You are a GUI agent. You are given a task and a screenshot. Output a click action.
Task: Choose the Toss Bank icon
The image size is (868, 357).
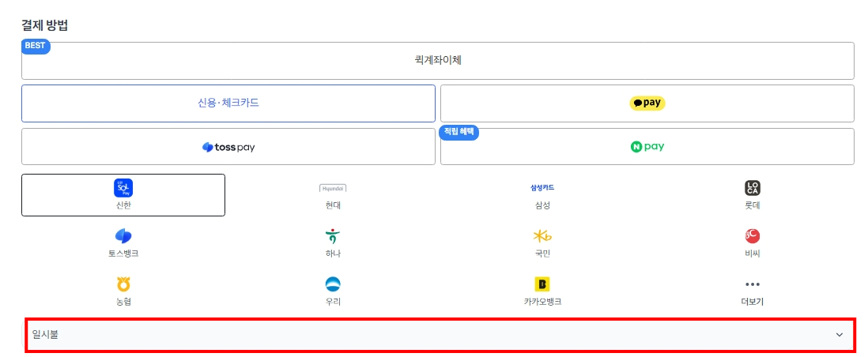[123, 236]
